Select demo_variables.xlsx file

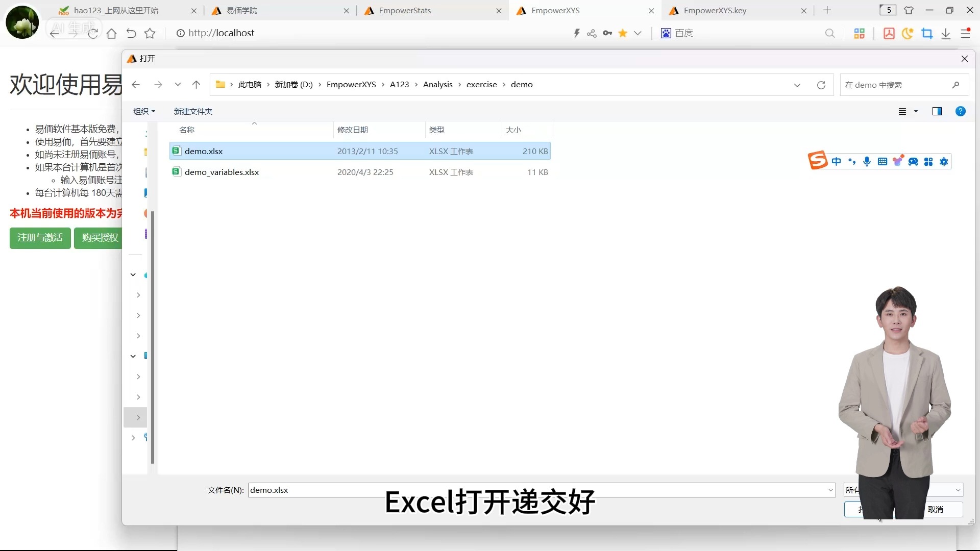click(x=222, y=171)
